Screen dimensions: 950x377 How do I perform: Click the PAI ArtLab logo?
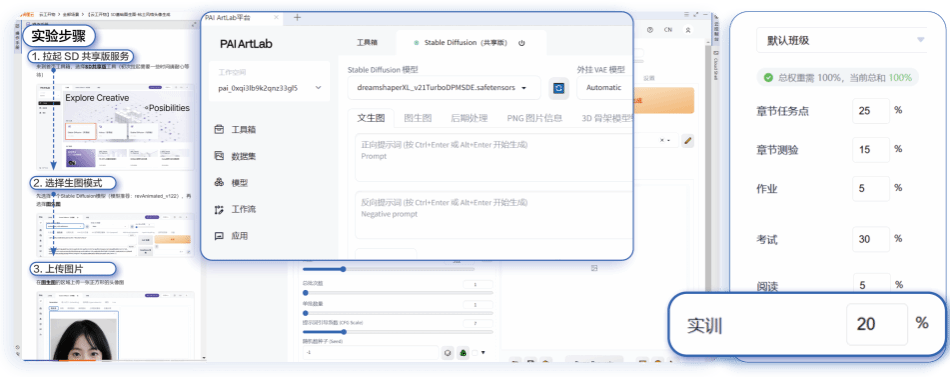pos(247,44)
